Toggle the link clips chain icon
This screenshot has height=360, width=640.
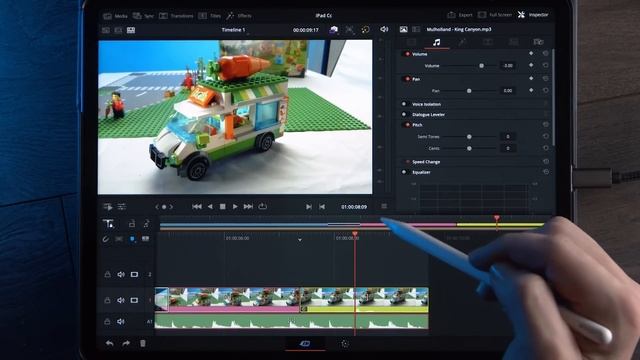[x=105, y=239]
